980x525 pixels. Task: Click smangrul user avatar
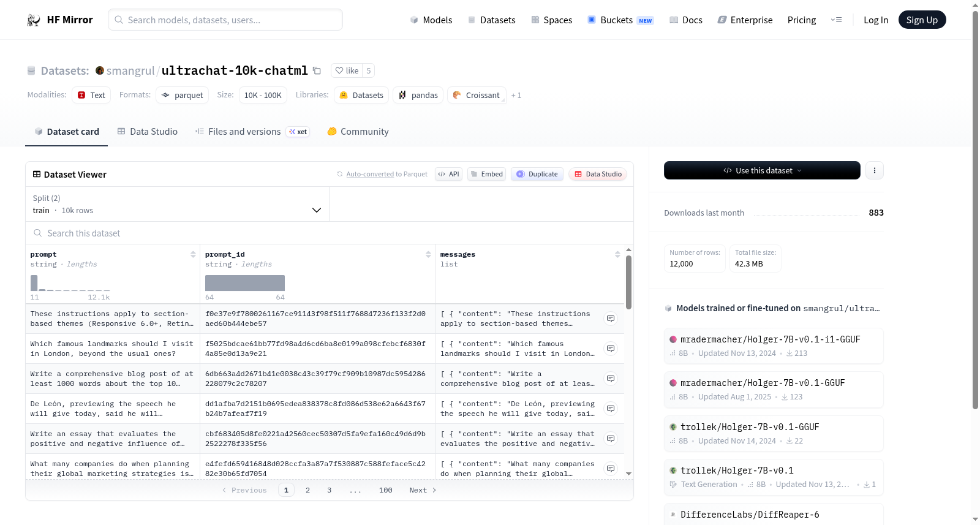[100, 70]
